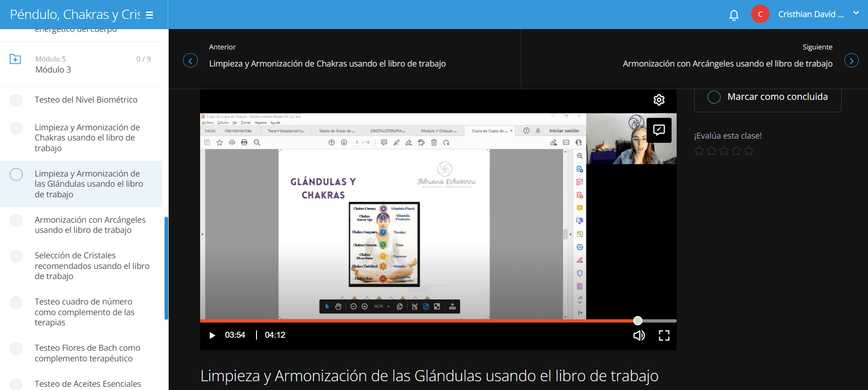Click the video progress slider handle
The width and height of the screenshot is (868, 390).
click(x=638, y=321)
